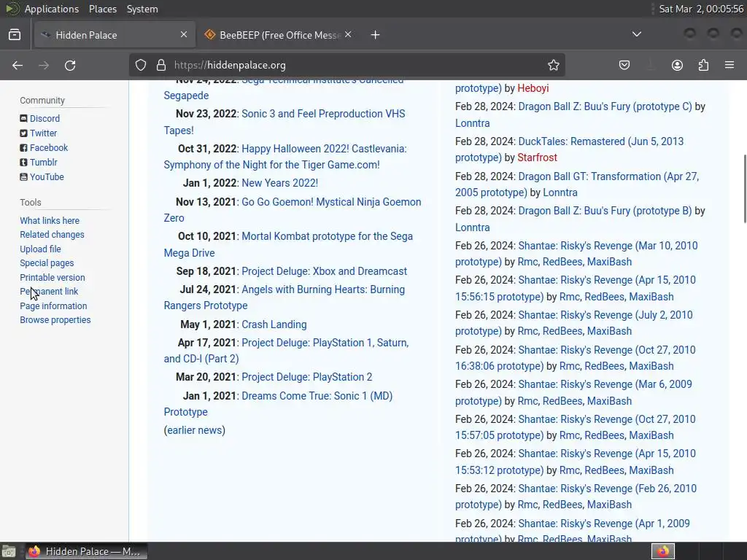Open Shantae Risky's Revenge Feb 26, 2010 prototype
Viewport: 747px width, 560px height.
pyautogui.click(x=608, y=489)
